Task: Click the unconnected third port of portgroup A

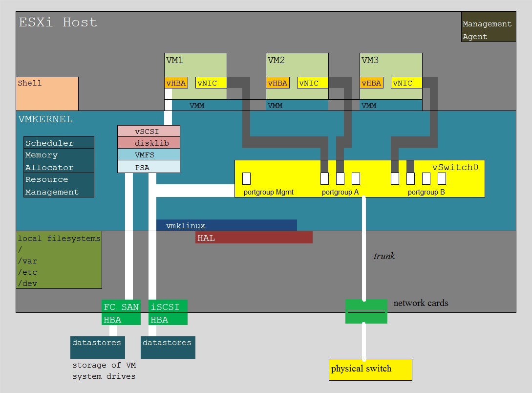Action: tap(356, 178)
